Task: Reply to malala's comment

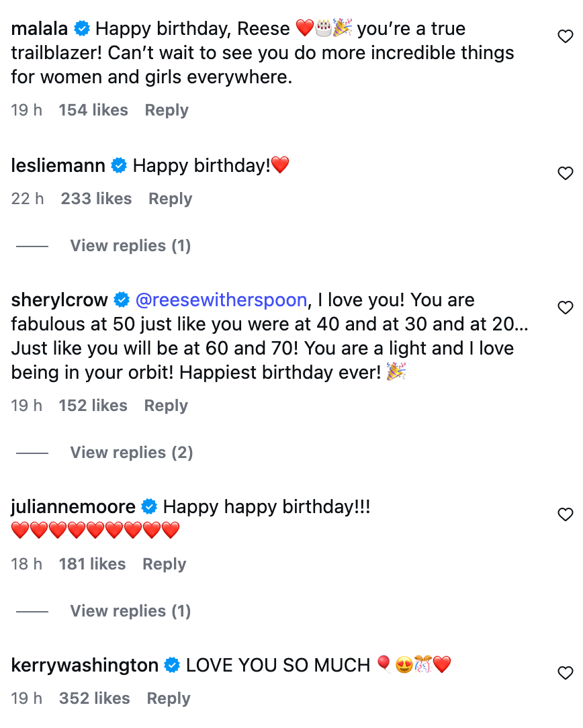Action: [167, 110]
